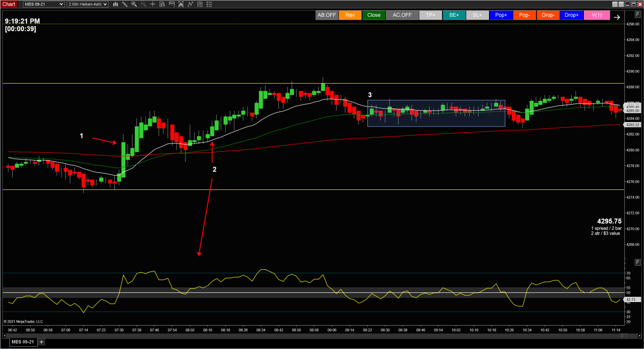Click the green Close position button

coord(374,15)
